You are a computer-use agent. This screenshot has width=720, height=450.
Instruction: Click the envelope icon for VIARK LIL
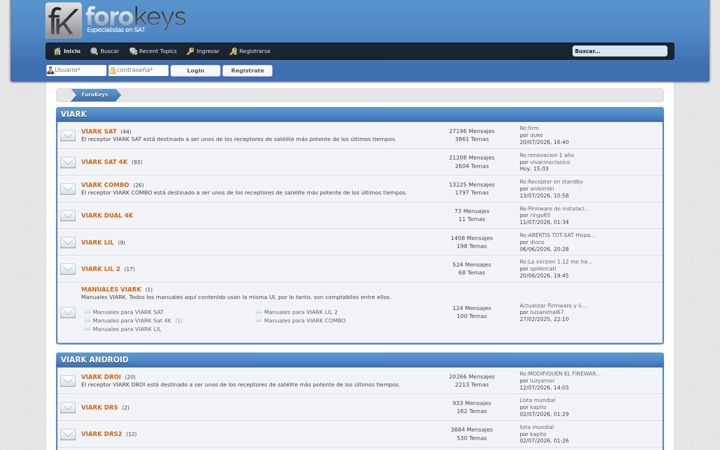click(x=68, y=242)
